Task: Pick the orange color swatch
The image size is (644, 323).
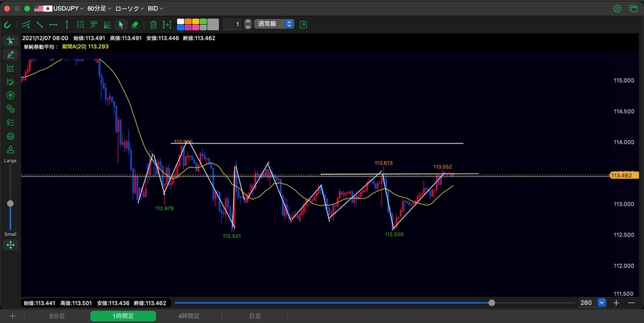Action: [x=188, y=21]
